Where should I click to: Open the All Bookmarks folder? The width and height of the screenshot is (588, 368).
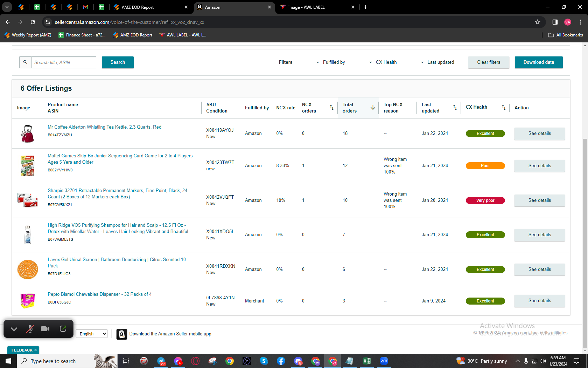tap(566, 35)
